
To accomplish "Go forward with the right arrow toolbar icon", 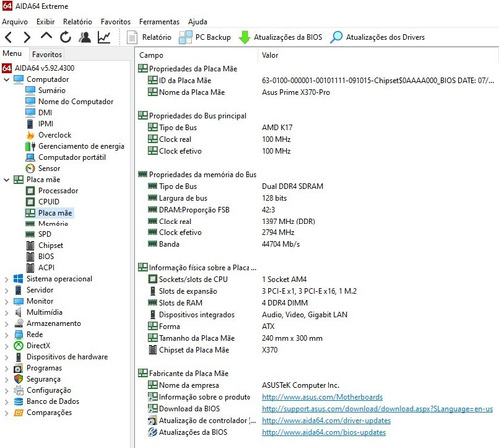I will click(27, 37).
